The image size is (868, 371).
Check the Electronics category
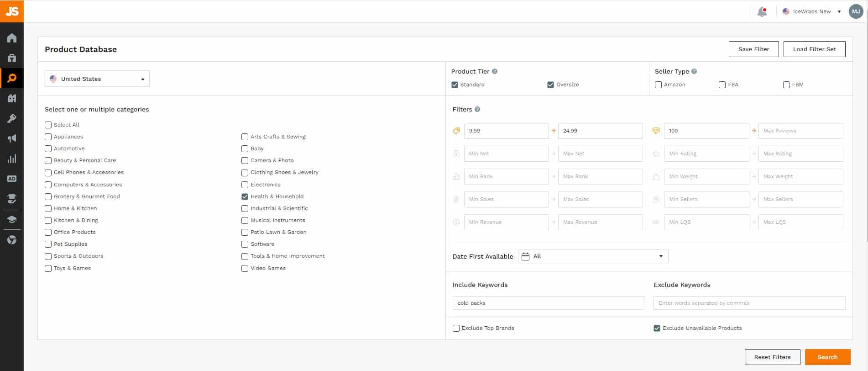[x=245, y=185]
